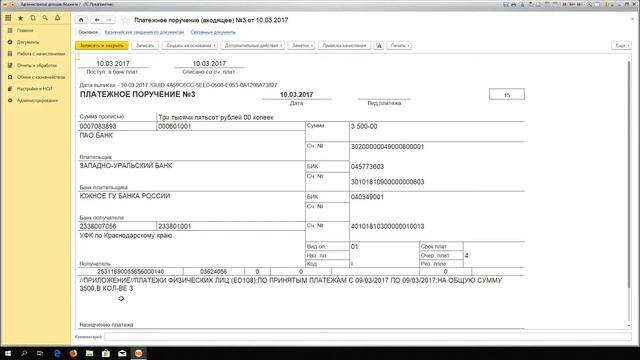This screenshot has height=360, width=640.
Task: Navigate forward with right arrow
Action: [109, 20]
